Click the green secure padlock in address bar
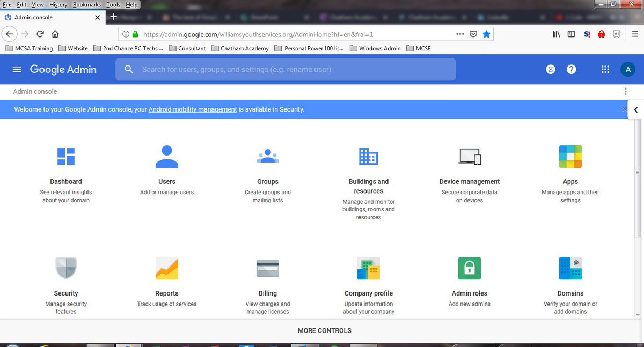This screenshot has width=644, height=347. 135,34
